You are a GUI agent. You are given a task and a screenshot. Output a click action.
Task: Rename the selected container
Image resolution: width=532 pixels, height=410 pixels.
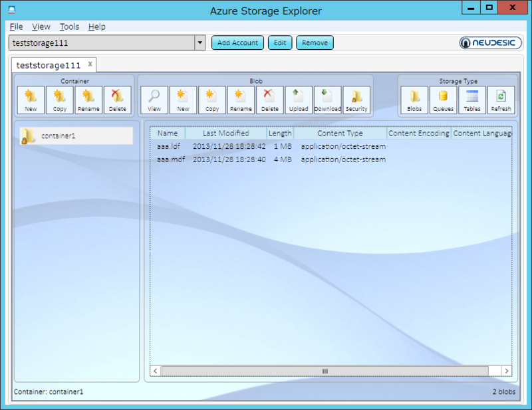pyautogui.click(x=88, y=100)
